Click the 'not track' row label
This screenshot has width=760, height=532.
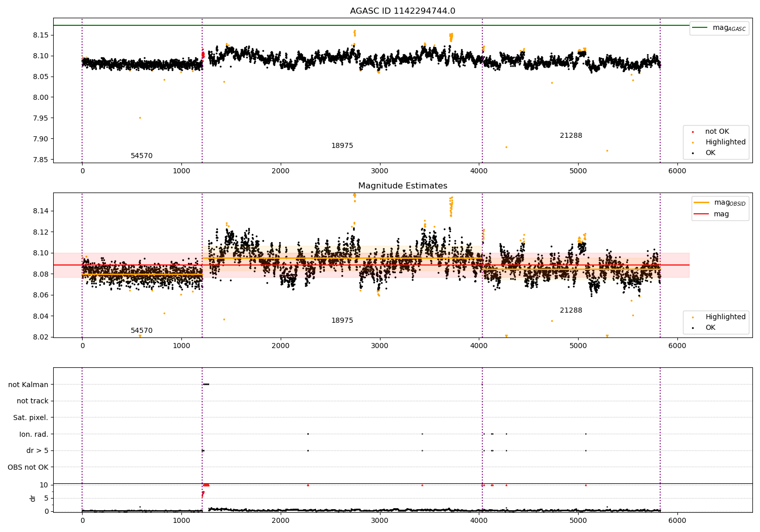pyautogui.click(x=32, y=401)
